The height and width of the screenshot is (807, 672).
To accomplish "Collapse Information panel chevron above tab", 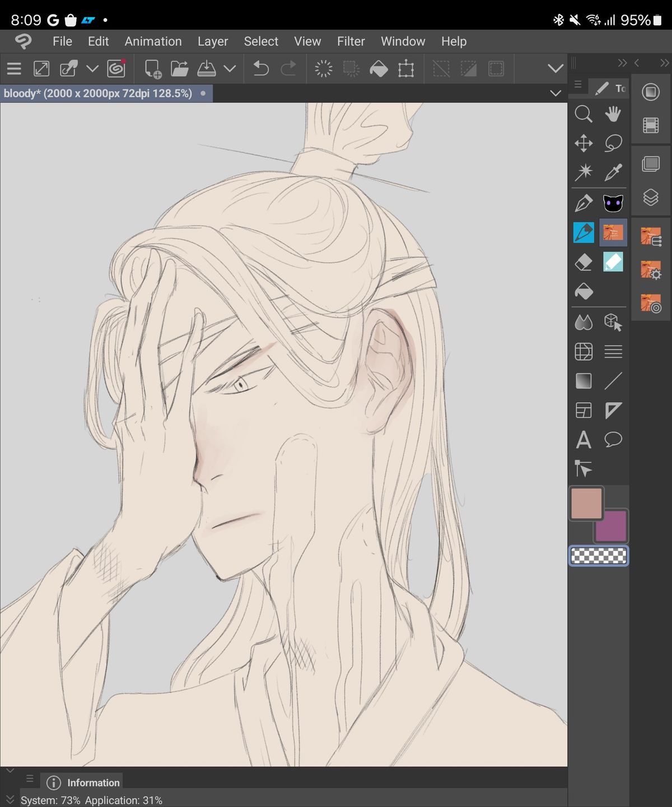I will point(10,771).
